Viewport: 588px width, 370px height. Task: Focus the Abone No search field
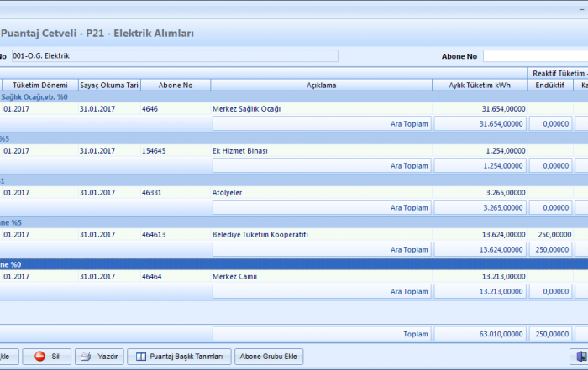pos(534,56)
